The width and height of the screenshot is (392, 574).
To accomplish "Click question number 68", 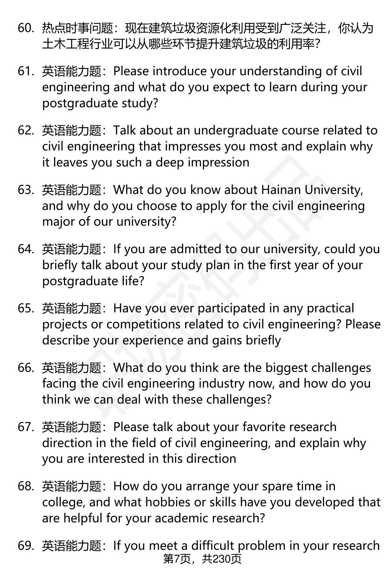I will (26, 486).
